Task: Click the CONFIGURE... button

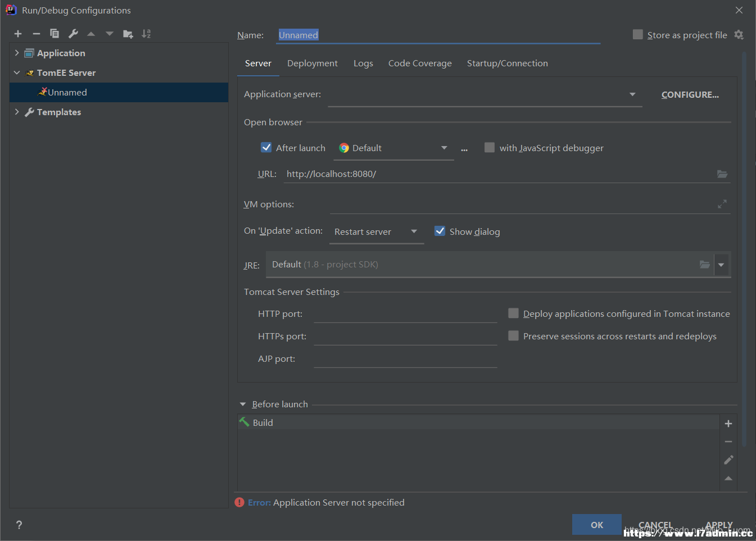Action: point(690,94)
